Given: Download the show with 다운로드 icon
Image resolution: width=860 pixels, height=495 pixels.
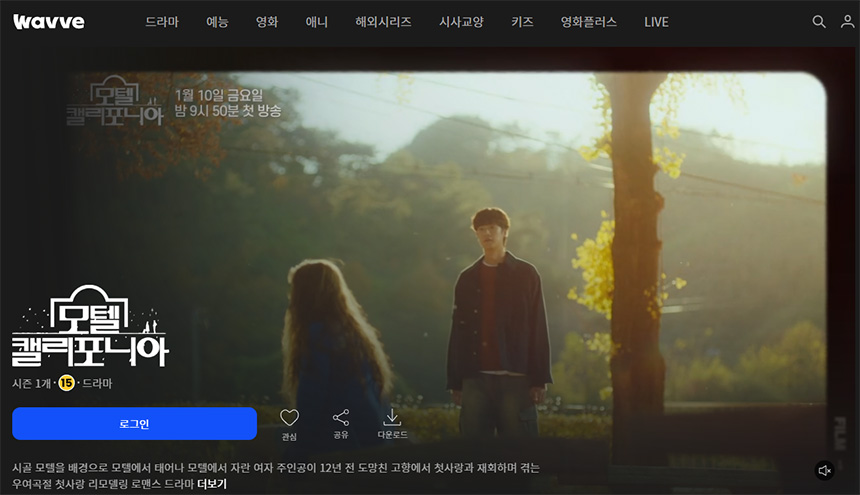Looking at the screenshot, I should coord(392,424).
